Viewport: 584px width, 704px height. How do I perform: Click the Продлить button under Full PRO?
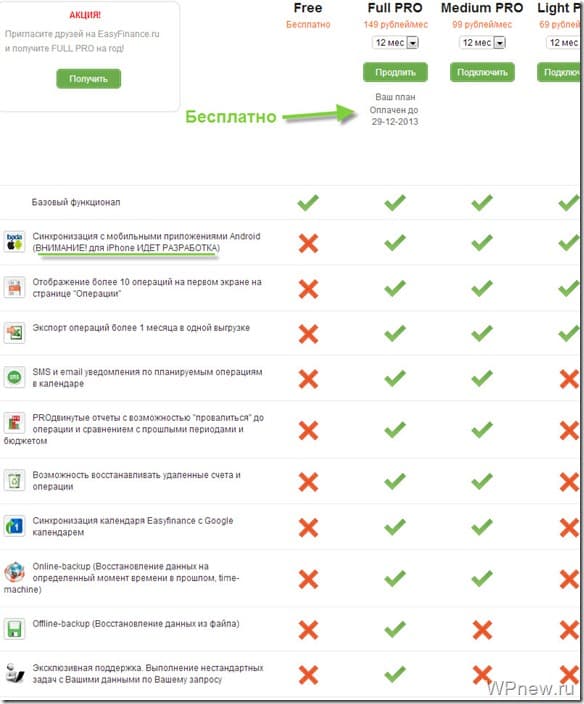click(395, 72)
